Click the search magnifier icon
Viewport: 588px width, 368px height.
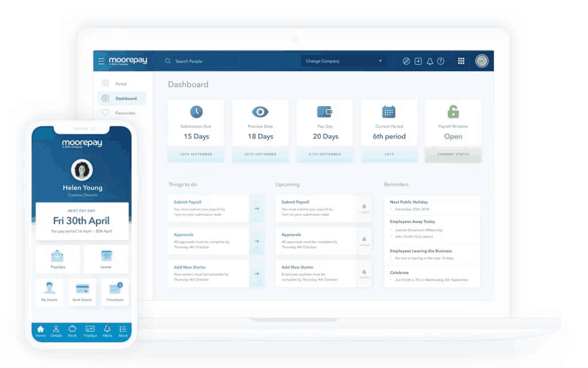[168, 61]
